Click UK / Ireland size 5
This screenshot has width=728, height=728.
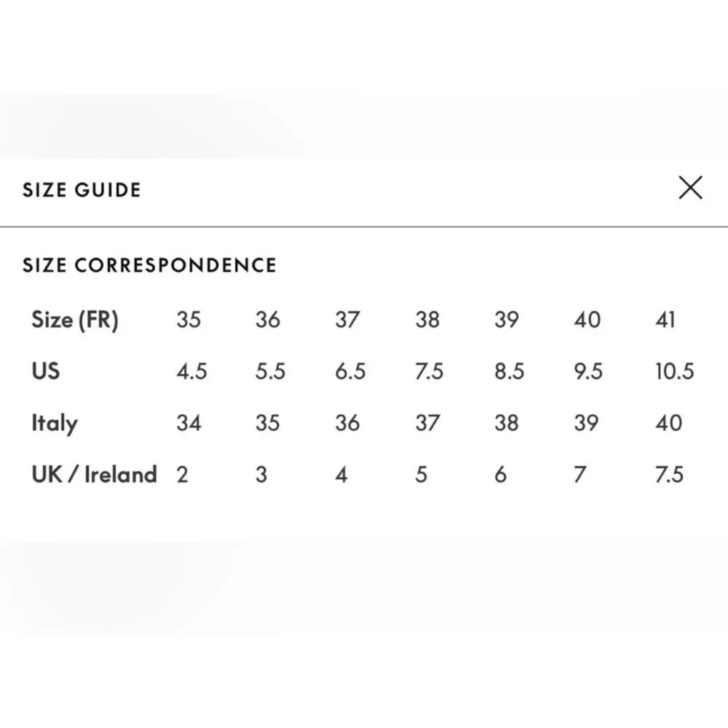coord(421,475)
